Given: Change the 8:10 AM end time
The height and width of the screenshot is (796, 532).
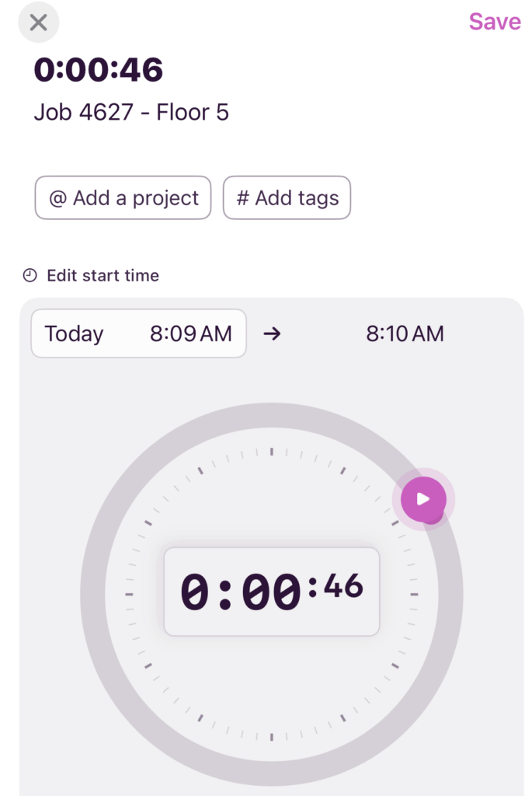Looking at the screenshot, I should [405, 334].
